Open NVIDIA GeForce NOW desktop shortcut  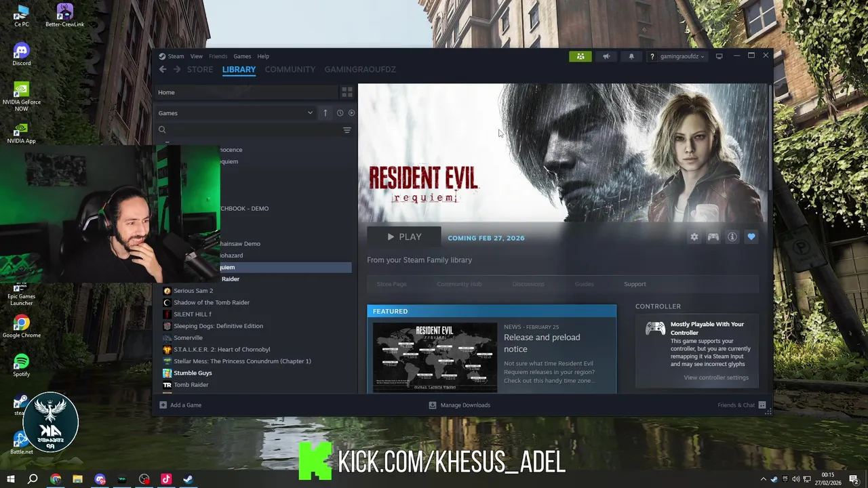[x=21, y=97]
